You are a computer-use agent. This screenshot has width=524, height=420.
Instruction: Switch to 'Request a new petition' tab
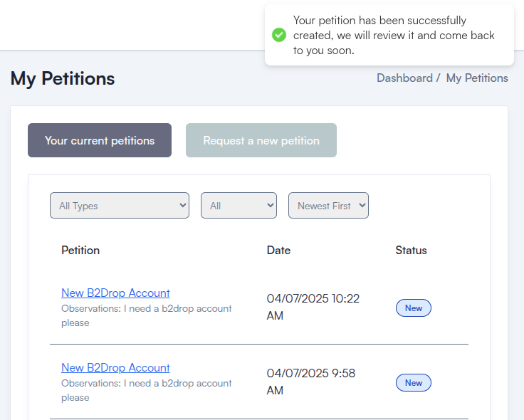point(261,140)
